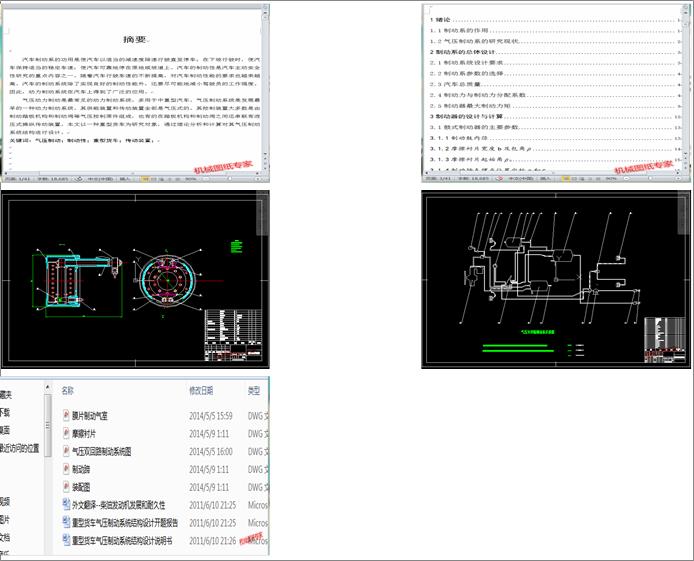Click file name 外文翻译--柴油发动机发展和耐久性
The width and height of the screenshot is (694, 561).
pos(119,505)
